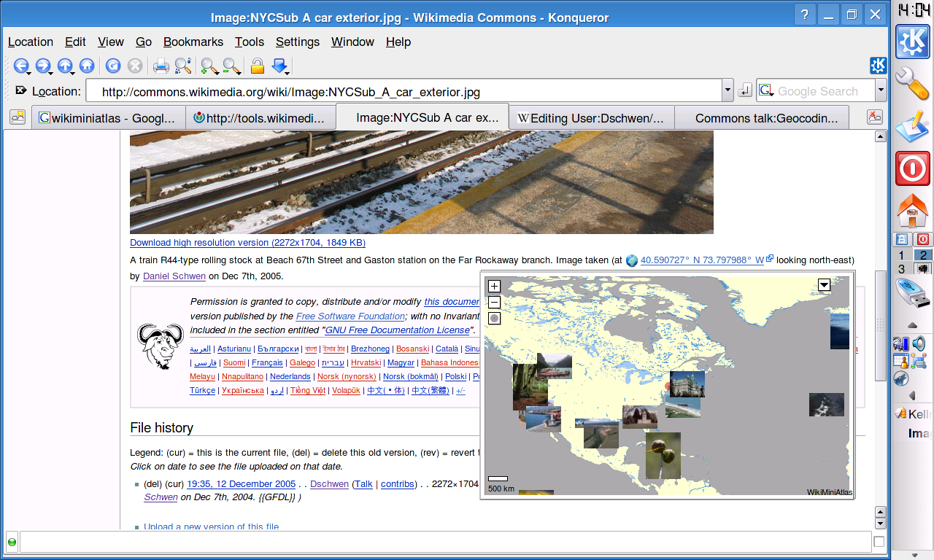Click the padlock Security icon
934x560 pixels.
pos(257,66)
